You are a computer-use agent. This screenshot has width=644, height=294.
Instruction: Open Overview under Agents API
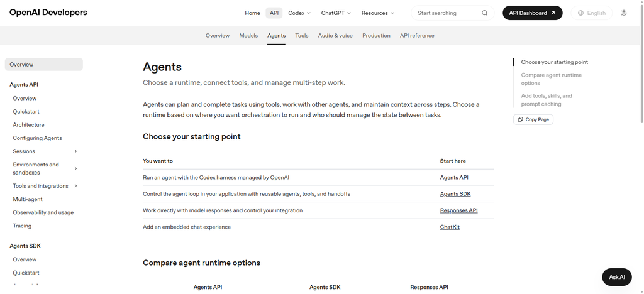[x=25, y=99]
